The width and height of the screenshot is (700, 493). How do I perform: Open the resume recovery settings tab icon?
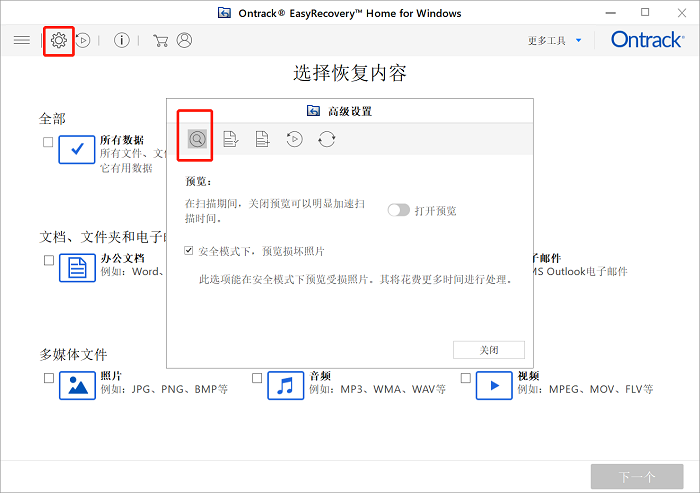(x=294, y=139)
